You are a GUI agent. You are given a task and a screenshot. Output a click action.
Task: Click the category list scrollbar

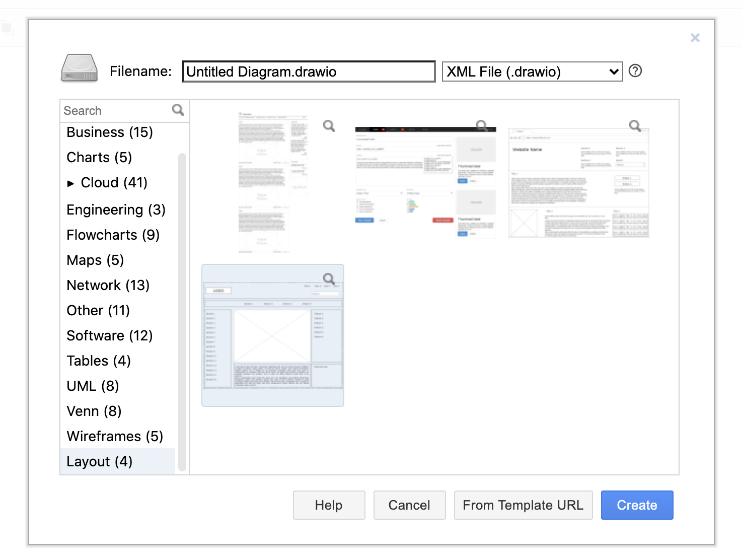[182, 312]
